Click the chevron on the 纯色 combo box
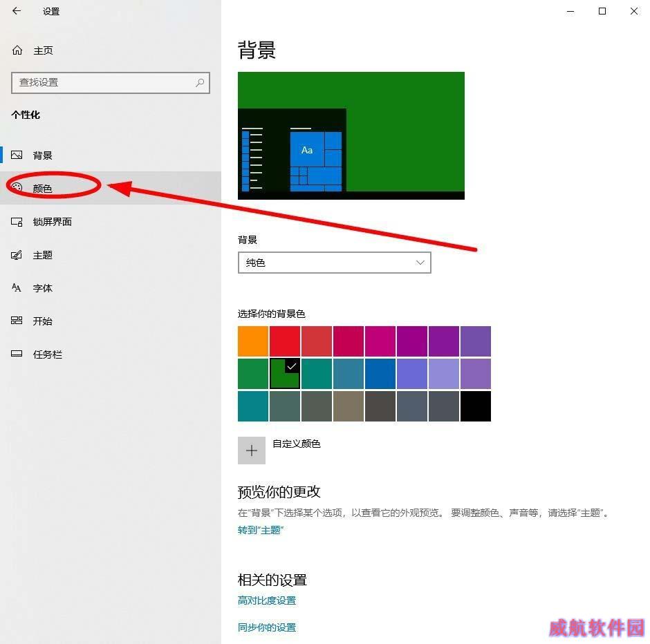Viewport: 650px width, 644px height. click(420, 263)
